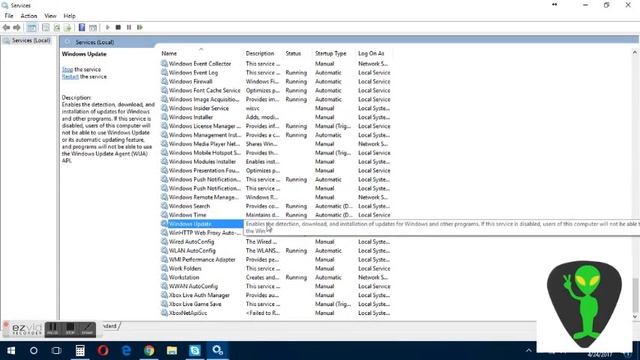Viewport: 640px width, 360px height.
Task: Open the View menu
Action: click(51, 16)
